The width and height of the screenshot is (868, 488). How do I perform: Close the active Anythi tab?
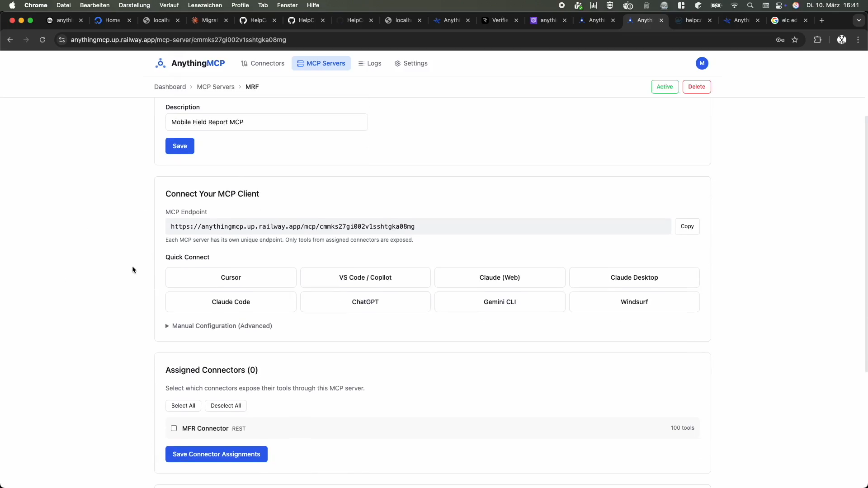point(661,20)
